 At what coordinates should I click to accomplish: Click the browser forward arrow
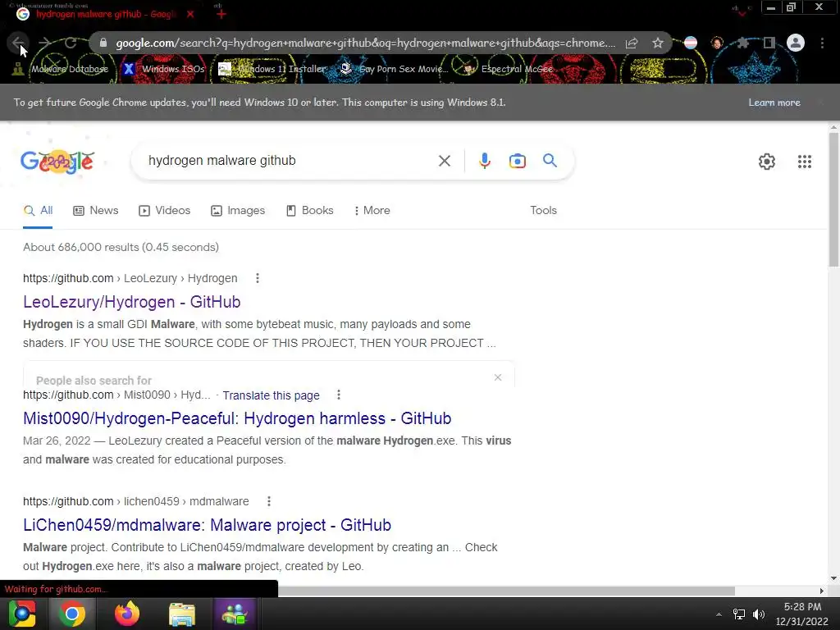click(45, 43)
